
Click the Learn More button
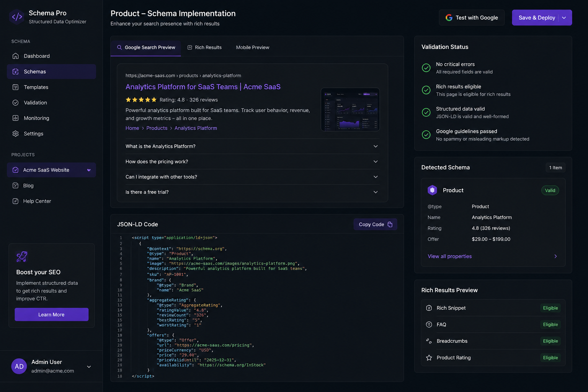click(x=51, y=315)
